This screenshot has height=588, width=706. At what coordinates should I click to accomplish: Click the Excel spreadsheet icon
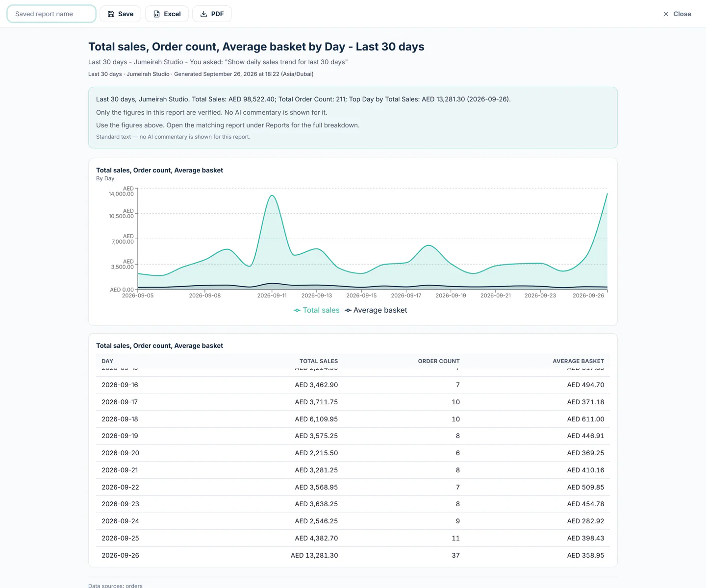(156, 14)
